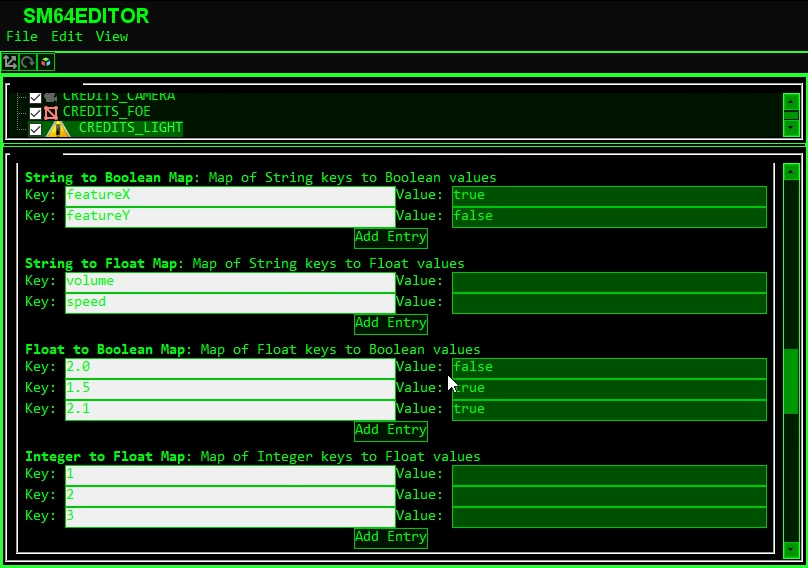The image size is (808, 568).
Task: Open the Edit menu
Action: pyautogui.click(x=67, y=37)
